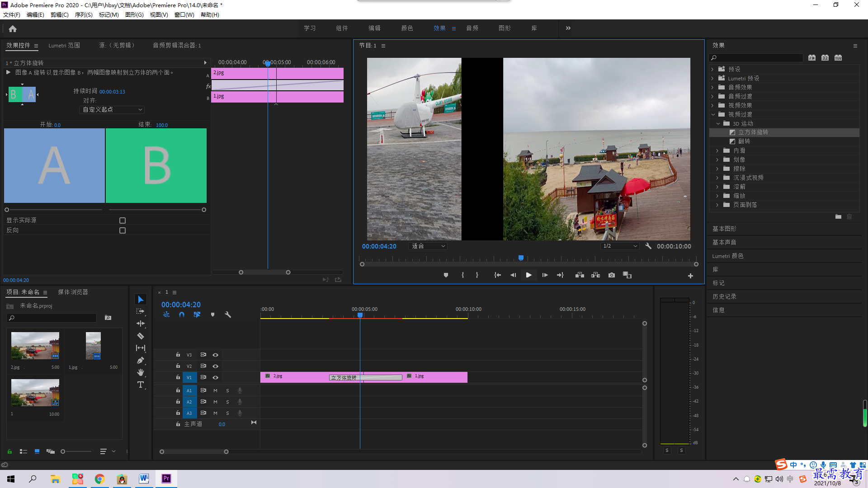This screenshot has height=488, width=868.
Task: Collapse 视频过渡 folder in Effects
Action: coord(713,114)
